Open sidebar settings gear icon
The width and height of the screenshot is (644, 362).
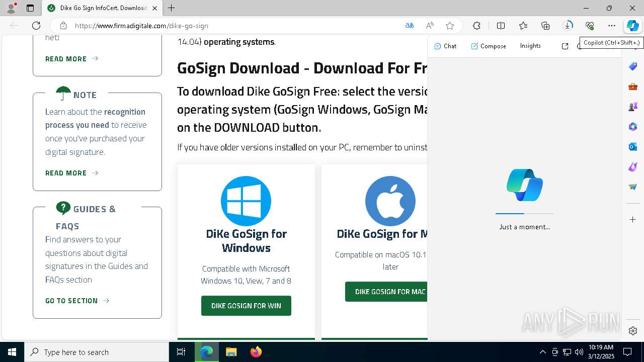coord(633,331)
